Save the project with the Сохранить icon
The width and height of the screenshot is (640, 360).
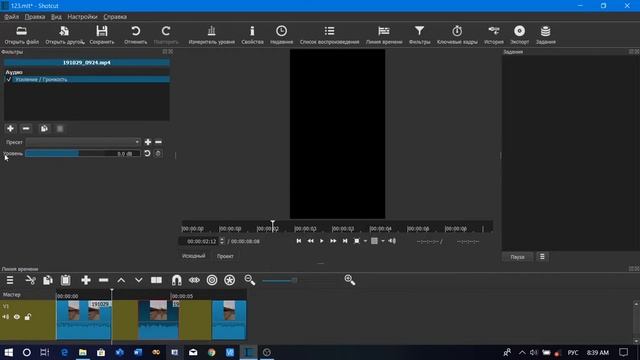(x=102, y=35)
